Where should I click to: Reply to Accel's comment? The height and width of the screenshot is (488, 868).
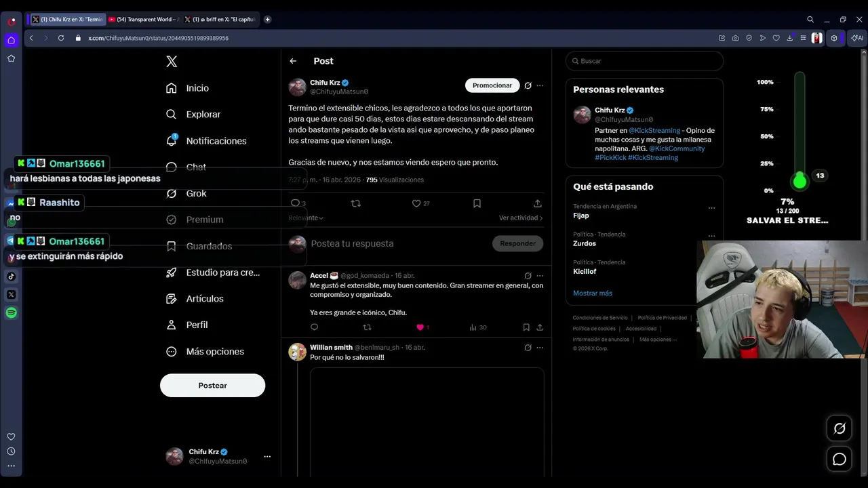(x=314, y=327)
